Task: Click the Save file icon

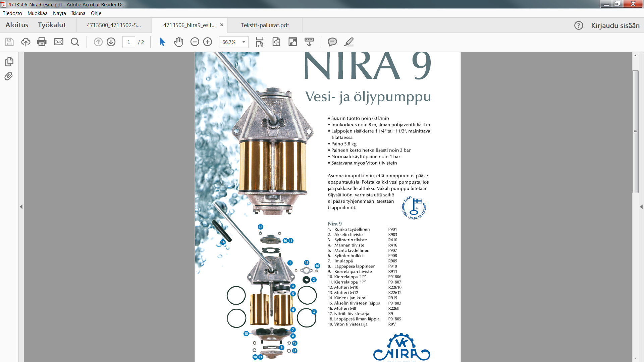Action: (9, 42)
